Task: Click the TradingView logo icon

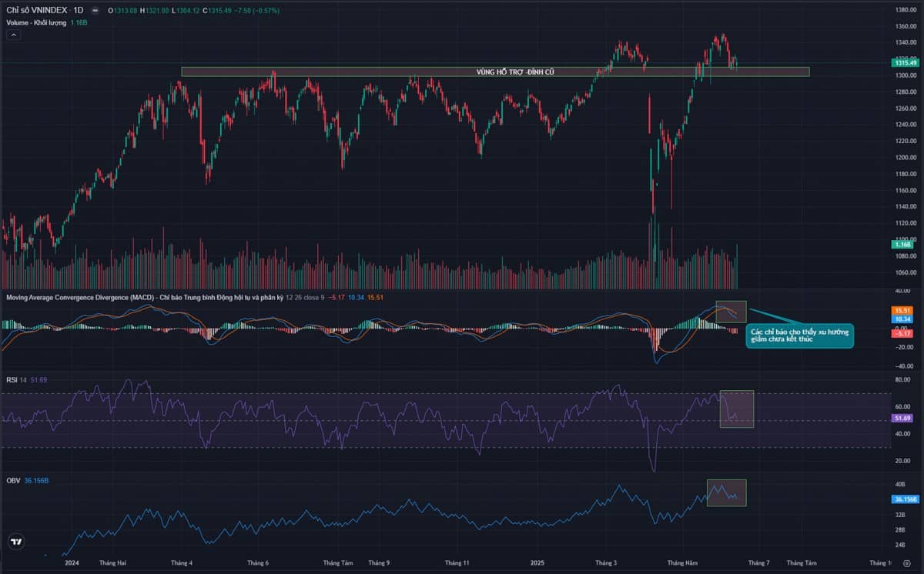Action: (x=15, y=542)
